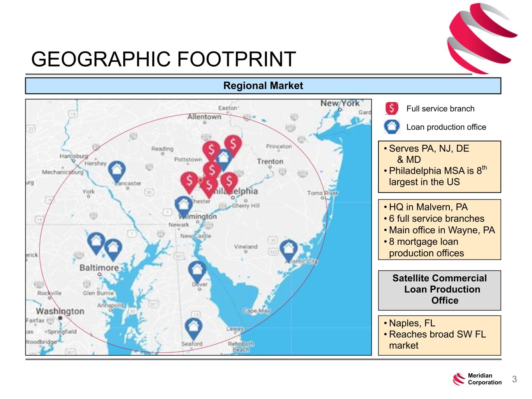Viewport: 532px width, 399px height.
Task: Select the 8 mortgage loan production offices bullet
Action: [424, 247]
